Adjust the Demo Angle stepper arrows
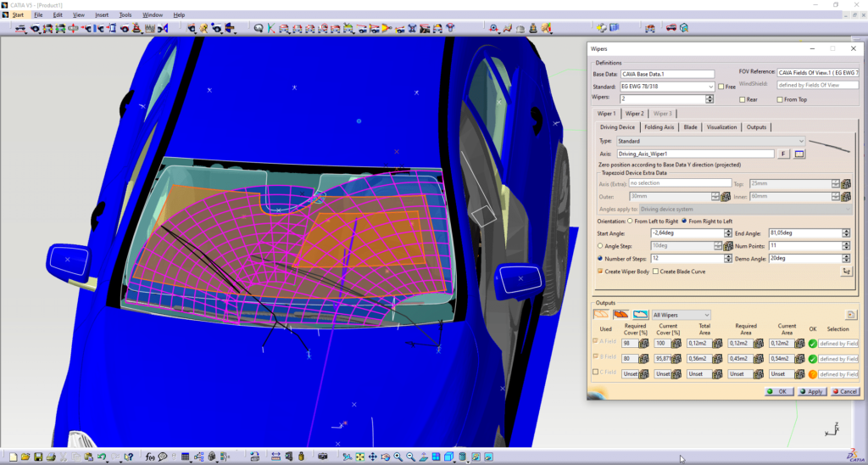The image size is (868, 465). click(846, 258)
